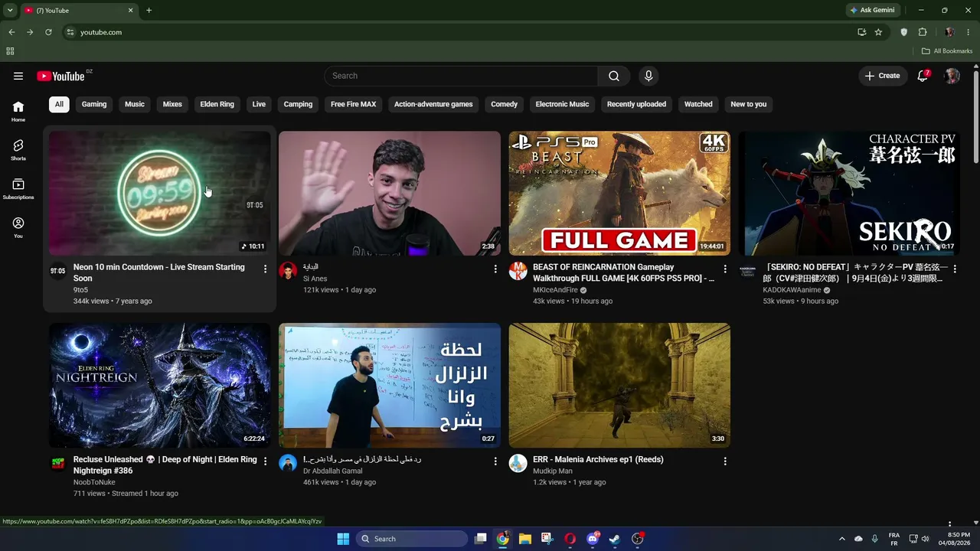Open Opera browser from the taskbar

tap(570, 539)
